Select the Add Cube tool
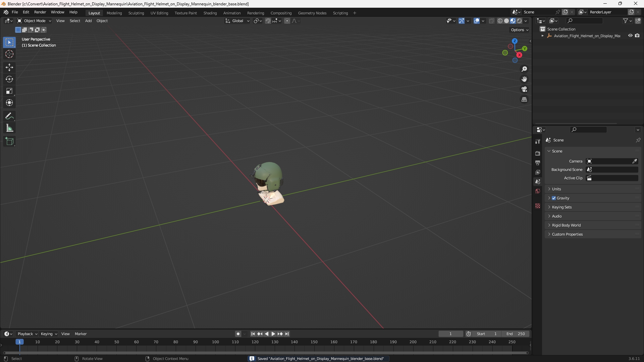 [9, 141]
